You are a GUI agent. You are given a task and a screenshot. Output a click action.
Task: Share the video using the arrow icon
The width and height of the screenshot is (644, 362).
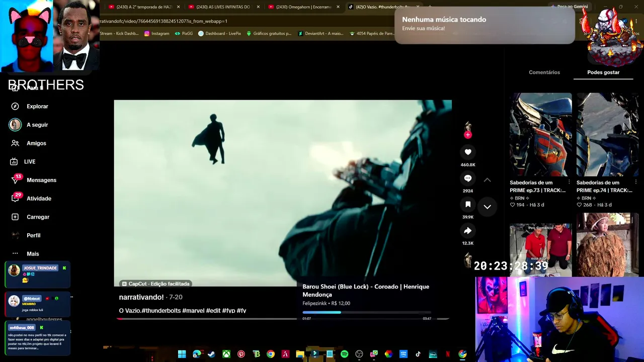point(468,231)
